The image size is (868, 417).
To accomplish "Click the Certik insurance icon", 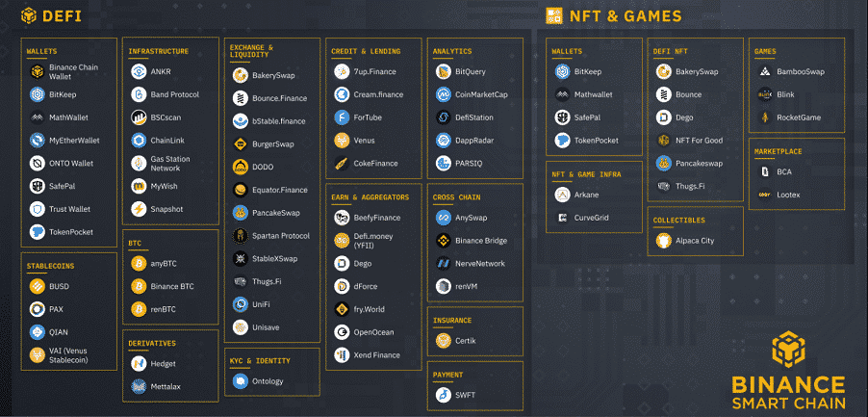I will pos(443,340).
